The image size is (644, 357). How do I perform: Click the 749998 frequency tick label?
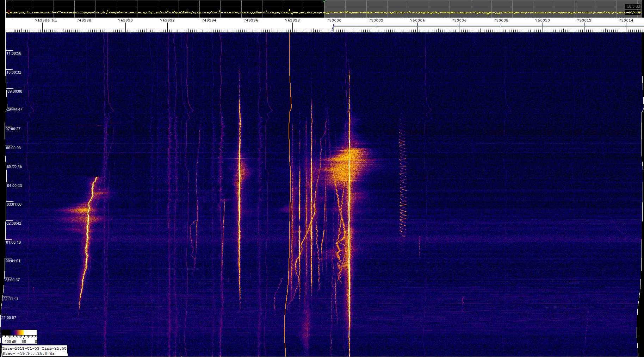(292, 20)
